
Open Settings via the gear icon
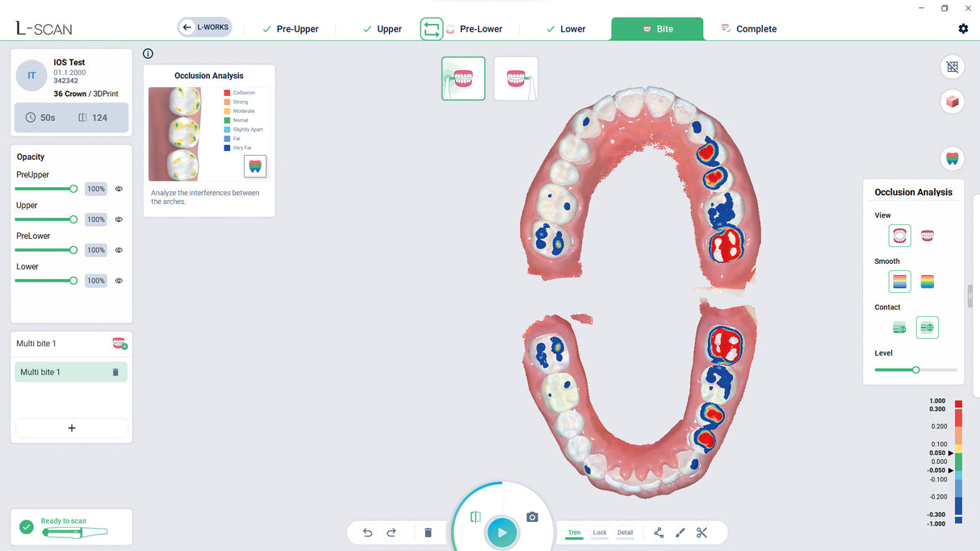963,28
